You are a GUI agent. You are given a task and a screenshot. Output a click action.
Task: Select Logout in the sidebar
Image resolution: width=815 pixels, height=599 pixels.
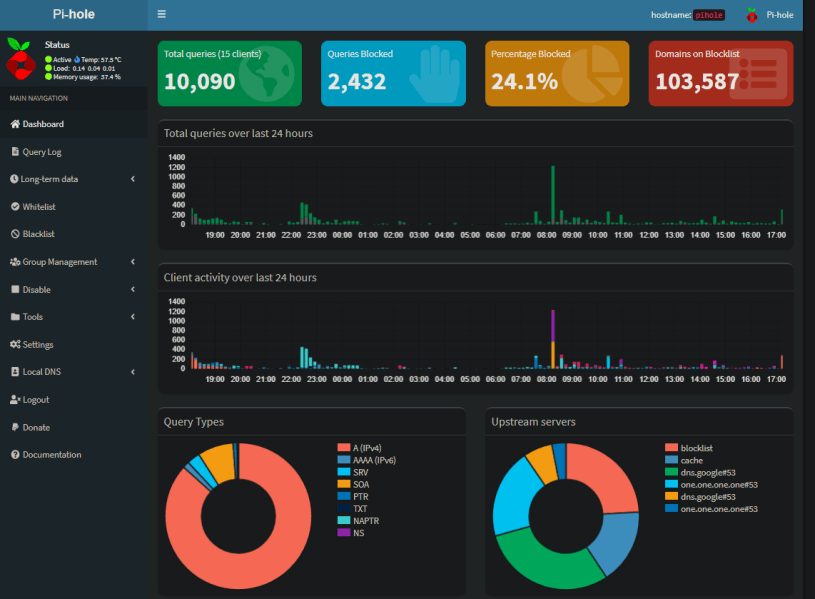pos(35,400)
